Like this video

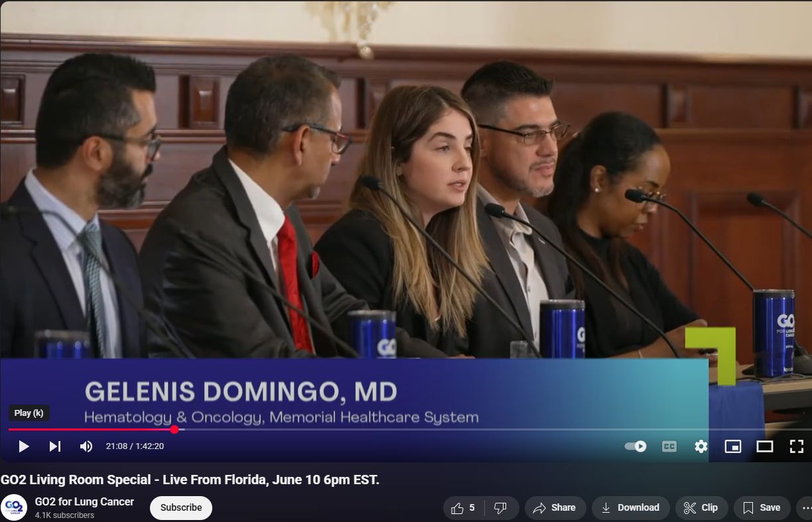pos(464,507)
